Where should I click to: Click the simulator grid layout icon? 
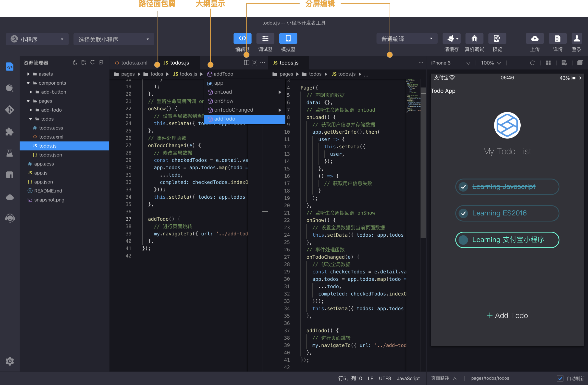point(548,63)
